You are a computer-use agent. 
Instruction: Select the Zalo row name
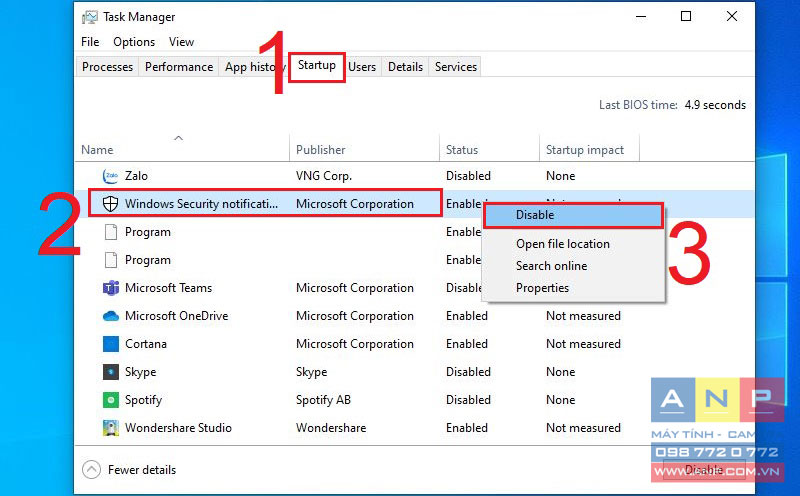(136, 176)
